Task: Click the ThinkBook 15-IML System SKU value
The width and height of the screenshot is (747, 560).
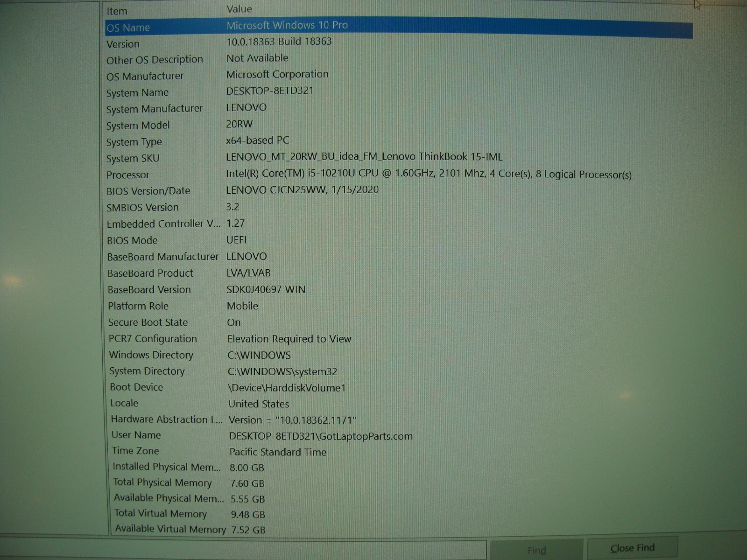Action: [364, 157]
